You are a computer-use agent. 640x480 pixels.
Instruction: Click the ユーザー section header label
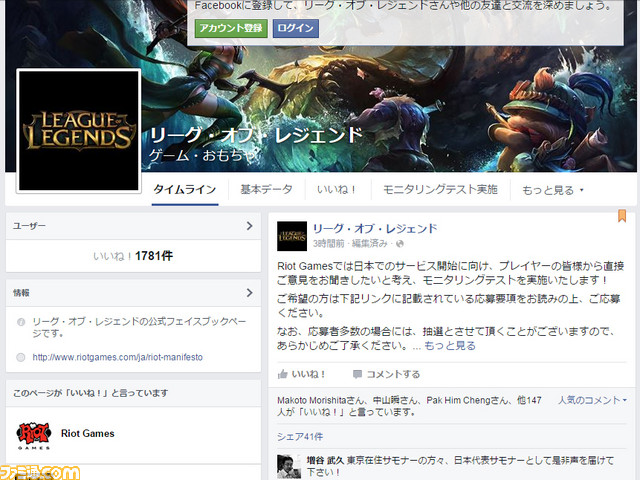(29, 226)
